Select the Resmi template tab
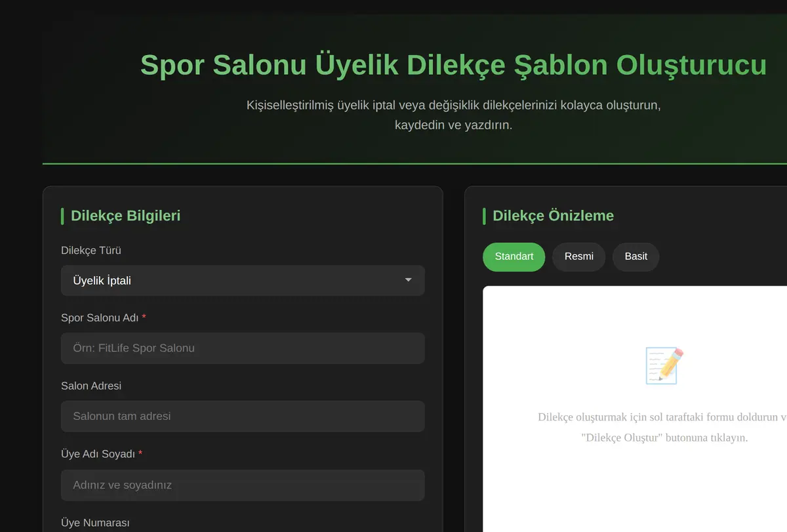This screenshot has height=532, width=787. (x=579, y=256)
